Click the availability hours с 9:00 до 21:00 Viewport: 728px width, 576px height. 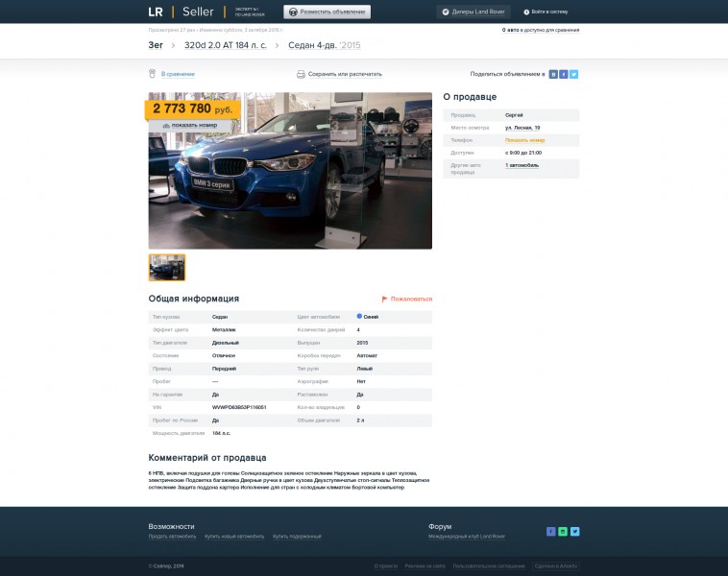523,153
